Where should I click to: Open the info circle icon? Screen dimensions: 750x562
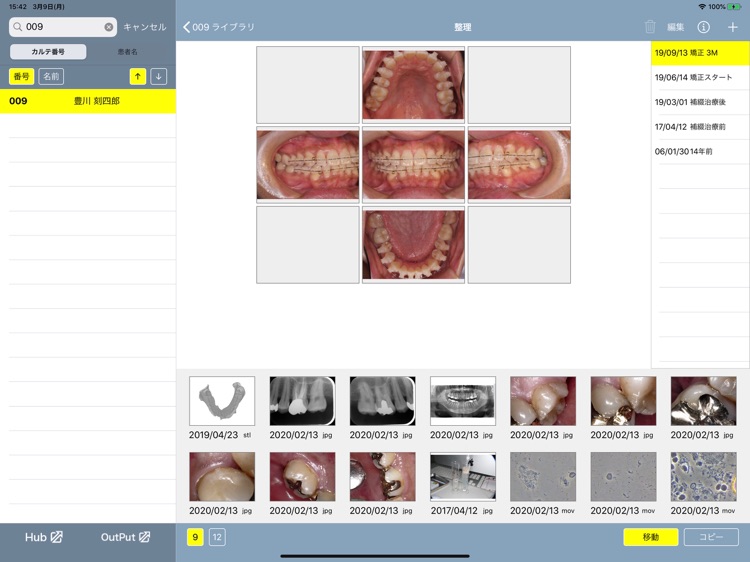pos(703,27)
